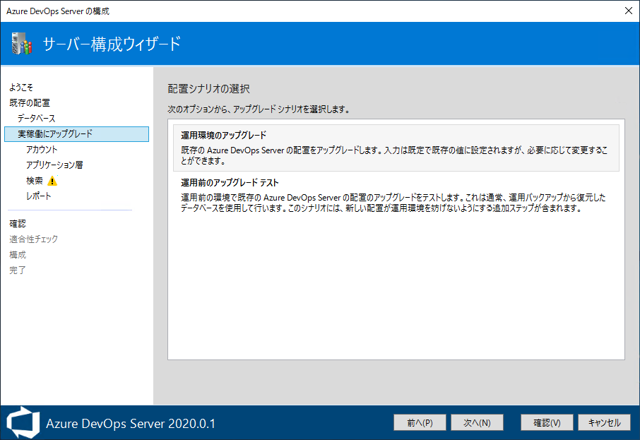Choose the 運用環境のアップグレード scenario
640x440 pixels.
[396, 148]
